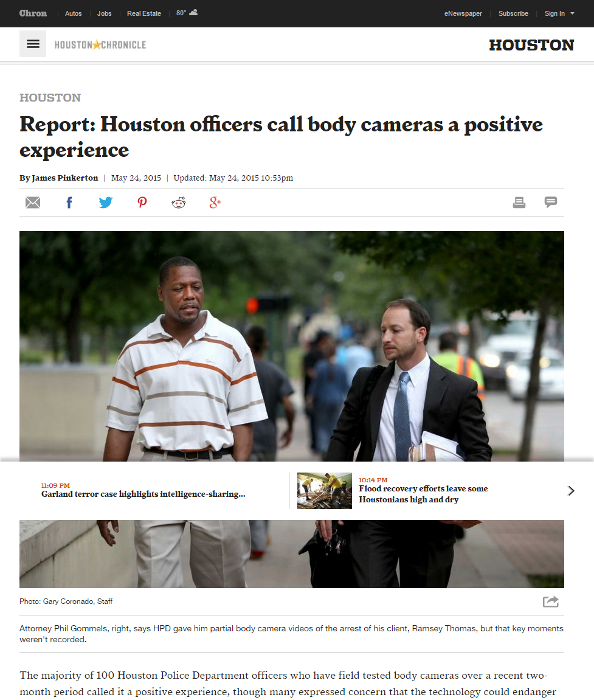Screen dimensions: 594x700
Task: Share article on Google Plus
Action: click(x=215, y=203)
